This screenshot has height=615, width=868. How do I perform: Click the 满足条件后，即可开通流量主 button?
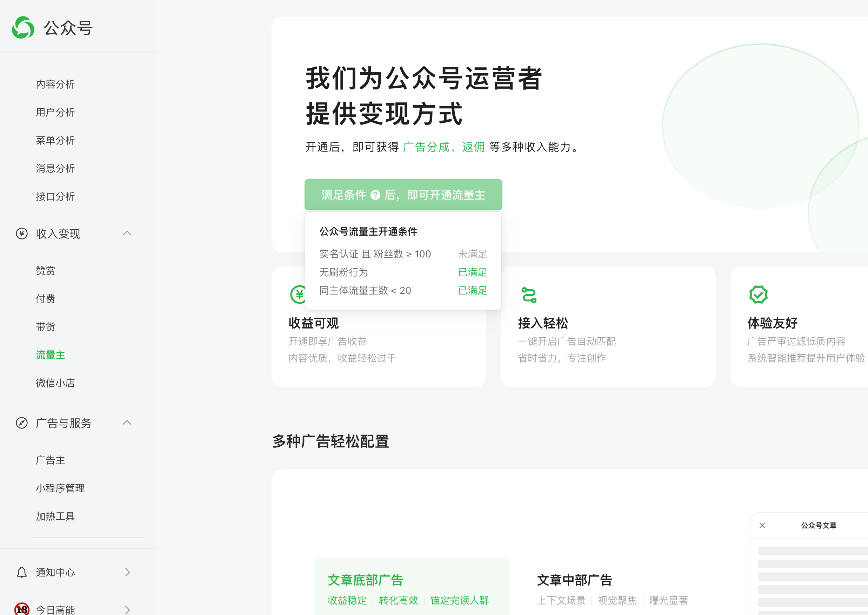coord(403,195)
